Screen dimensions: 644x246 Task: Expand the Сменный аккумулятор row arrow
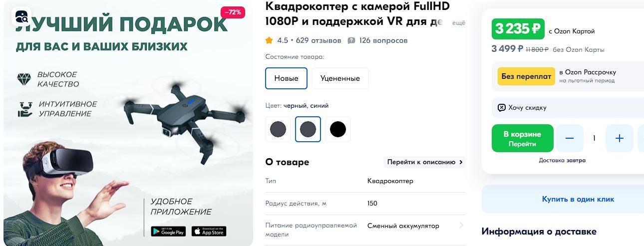[x=461, y=226]
